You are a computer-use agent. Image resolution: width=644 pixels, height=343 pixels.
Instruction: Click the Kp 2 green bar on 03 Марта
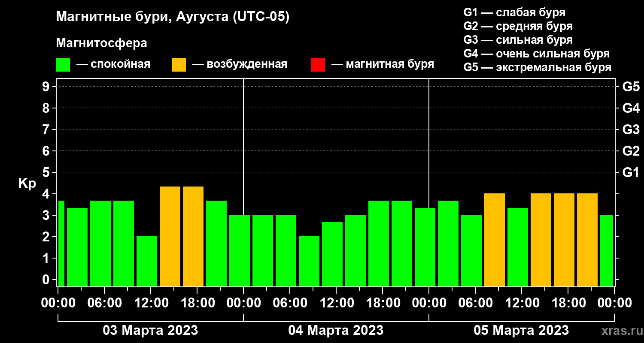(x=147, y=261)
